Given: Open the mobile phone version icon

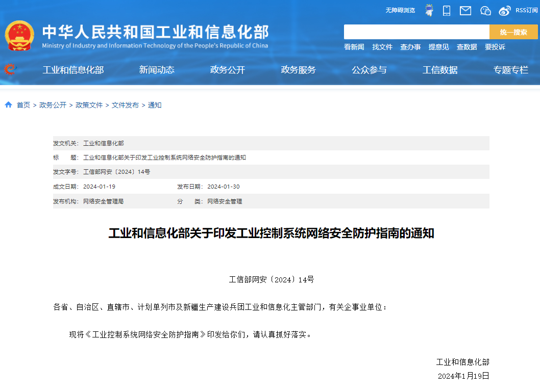Looking at the screenshot, I should pyautogui.click(x=447, y=11).
